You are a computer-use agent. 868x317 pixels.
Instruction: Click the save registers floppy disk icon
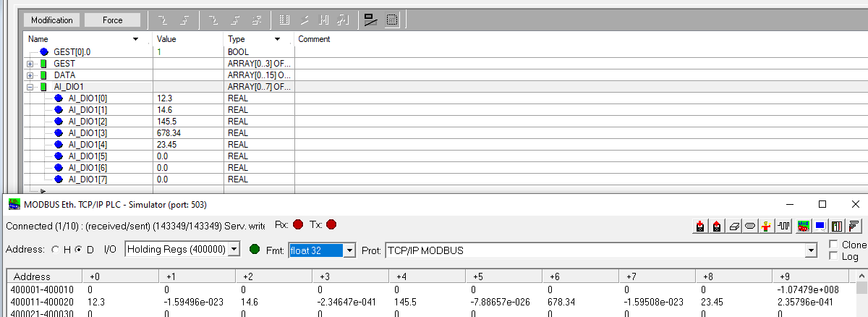(717, 227)
